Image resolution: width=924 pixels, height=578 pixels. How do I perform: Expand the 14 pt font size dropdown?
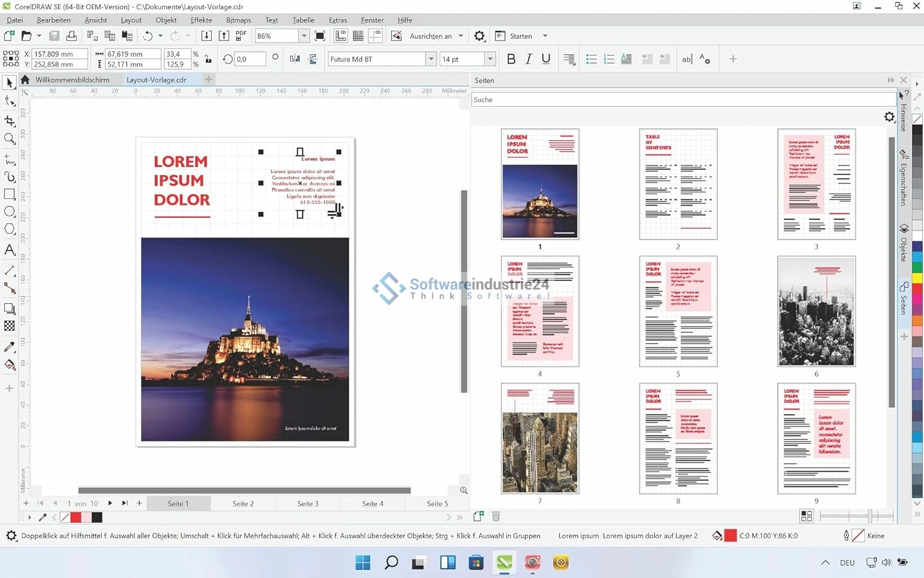tap(490, 59)
